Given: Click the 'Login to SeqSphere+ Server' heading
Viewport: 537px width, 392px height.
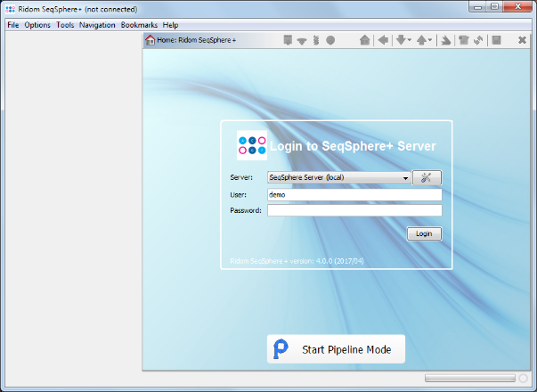Looking at the screenshot, I should (353, 146).
